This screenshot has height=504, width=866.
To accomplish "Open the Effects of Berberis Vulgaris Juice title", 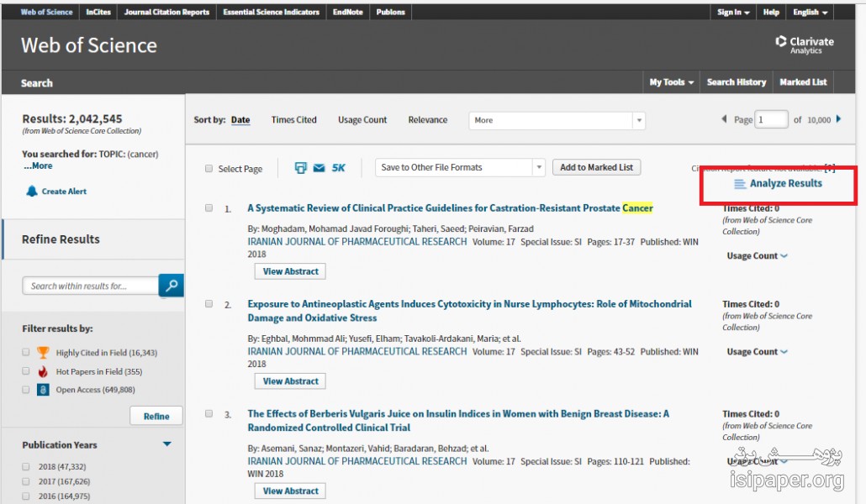I will pyautogui.click(x=458, y=421).
